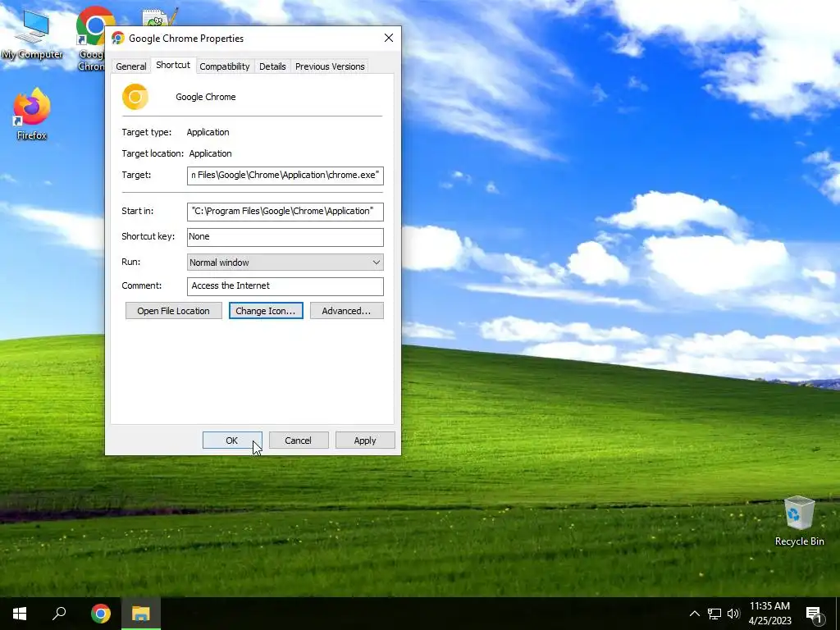The width and height of the screenshot is (840, 630).
Task: Click Open File Location button
Action: click(174, 311)
